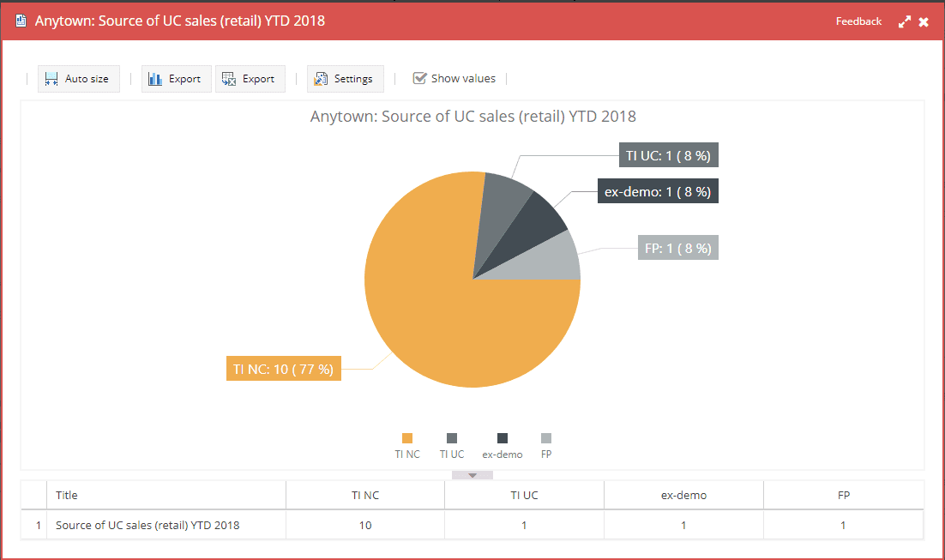Export data to spreadsheet (table X icon)
The height and width of the screenshot is (560, 945).
[250, 79]
